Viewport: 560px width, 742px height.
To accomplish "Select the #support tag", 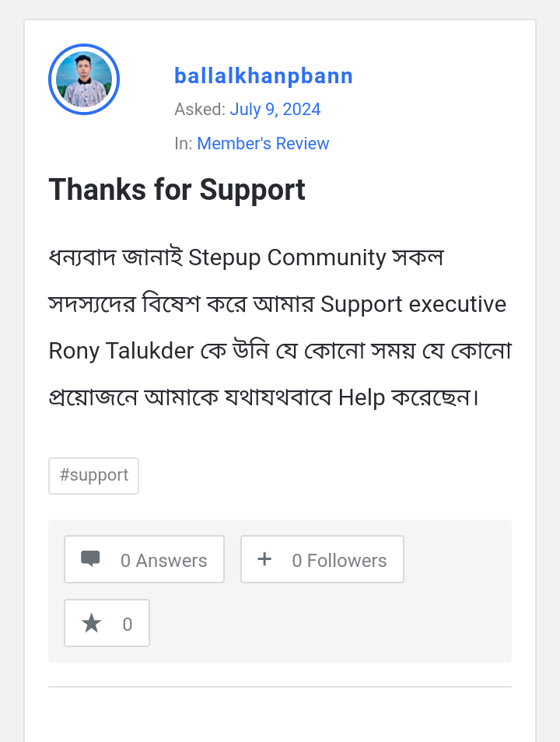I will pos(93,475).
